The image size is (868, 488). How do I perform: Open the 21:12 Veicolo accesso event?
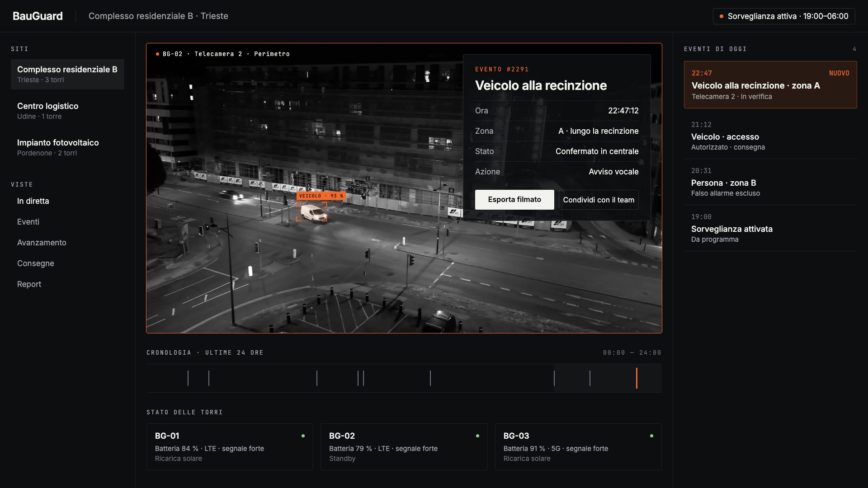pyautogui.click(x=770, y=136)
